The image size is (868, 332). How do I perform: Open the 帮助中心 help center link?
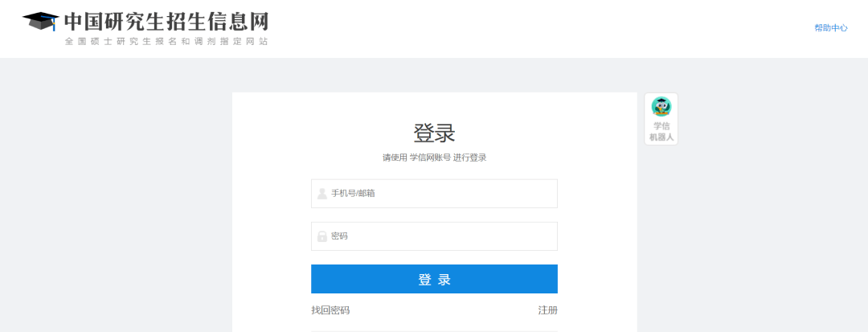(x=831, y=28)
